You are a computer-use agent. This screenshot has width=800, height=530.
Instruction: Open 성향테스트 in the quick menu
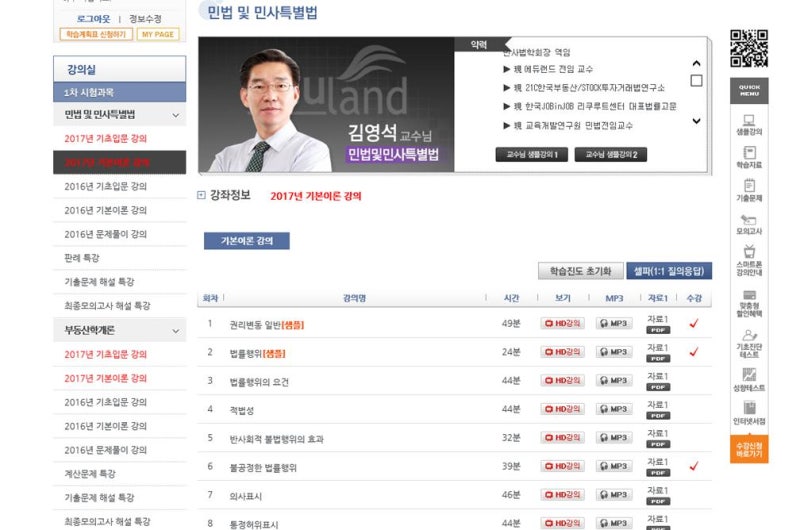tap(749, 380)
